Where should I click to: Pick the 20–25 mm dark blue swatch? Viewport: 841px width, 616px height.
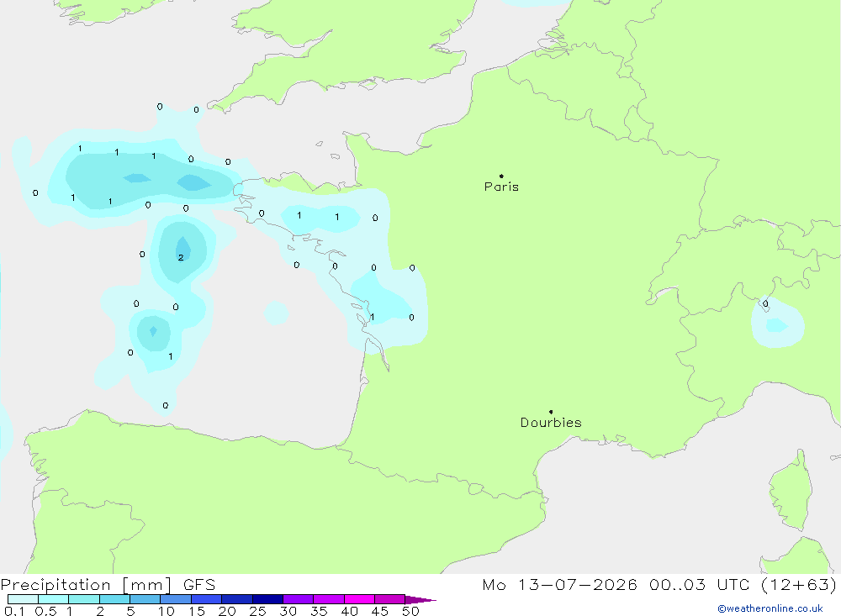(237, 599)
